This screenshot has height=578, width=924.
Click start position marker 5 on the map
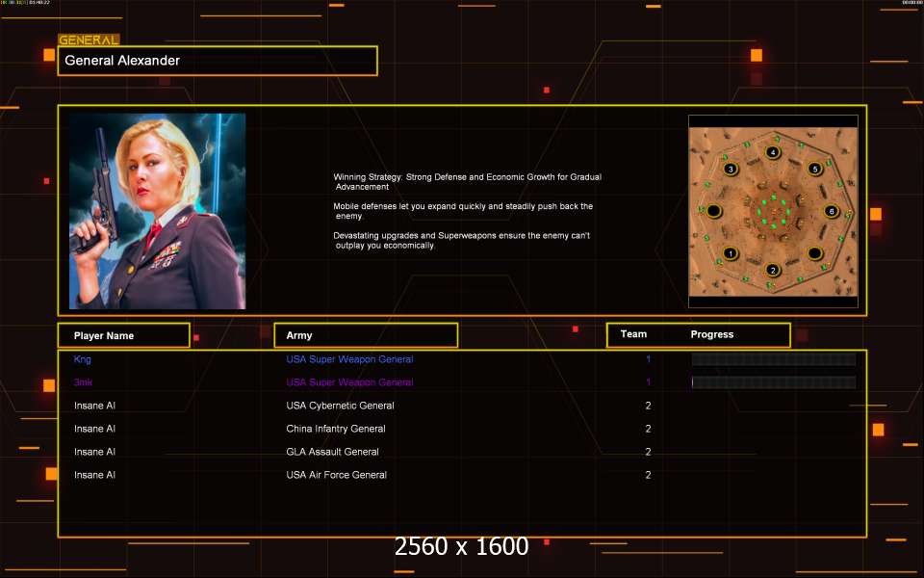(815, 169)
